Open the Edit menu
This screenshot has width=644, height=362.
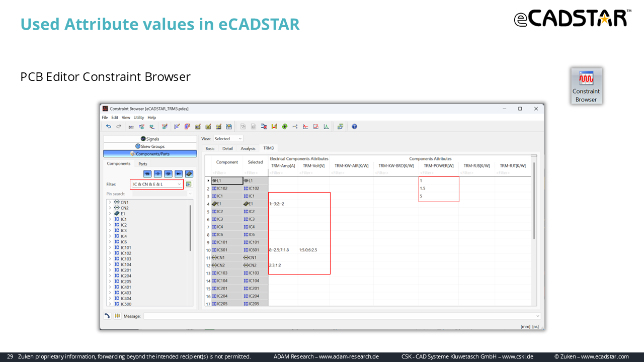(115, 118)
